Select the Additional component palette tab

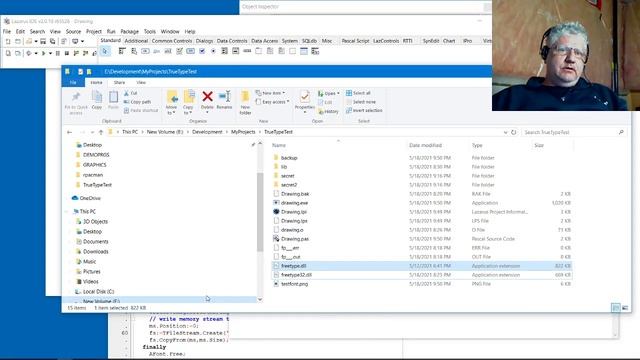click(x=136, y=41)
